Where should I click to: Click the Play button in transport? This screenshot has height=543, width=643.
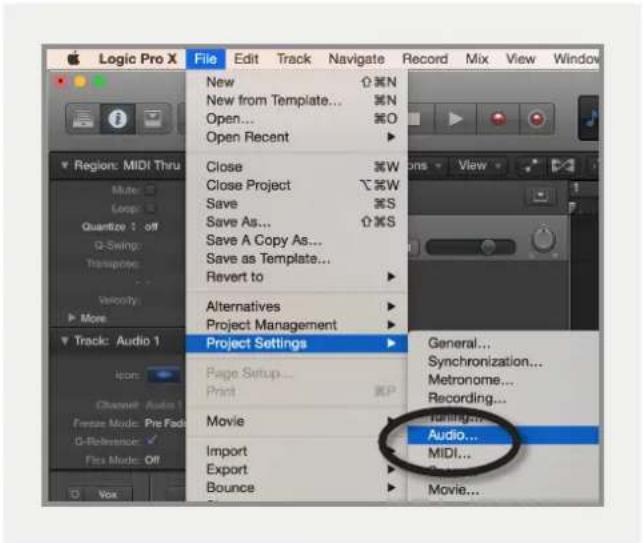point(455,119)
